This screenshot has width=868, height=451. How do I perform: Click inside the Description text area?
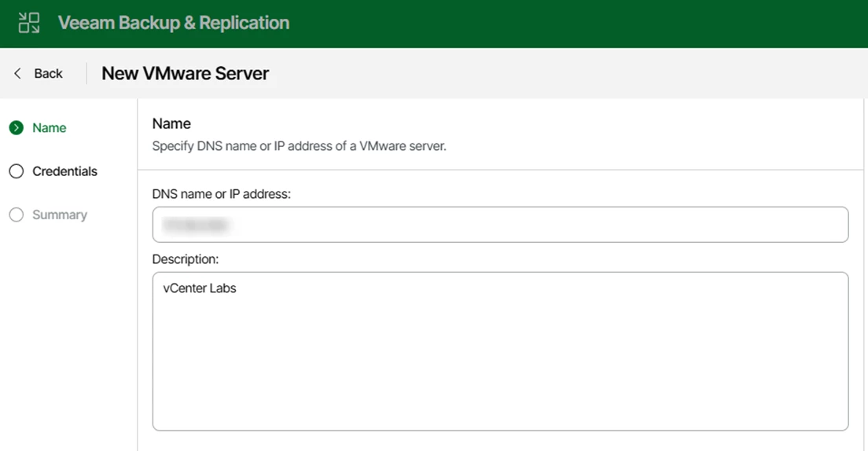tap(500, 351)
